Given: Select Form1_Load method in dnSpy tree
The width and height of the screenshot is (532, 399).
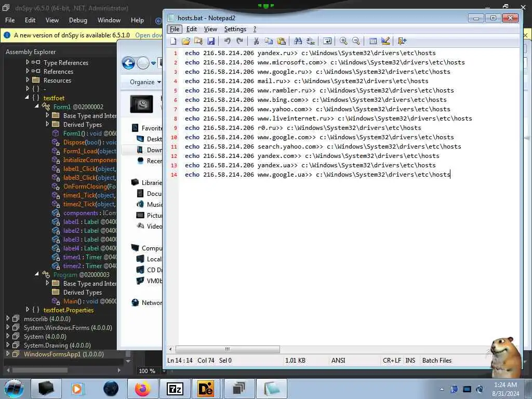Looking at the screenshot, I should (89, 151).
